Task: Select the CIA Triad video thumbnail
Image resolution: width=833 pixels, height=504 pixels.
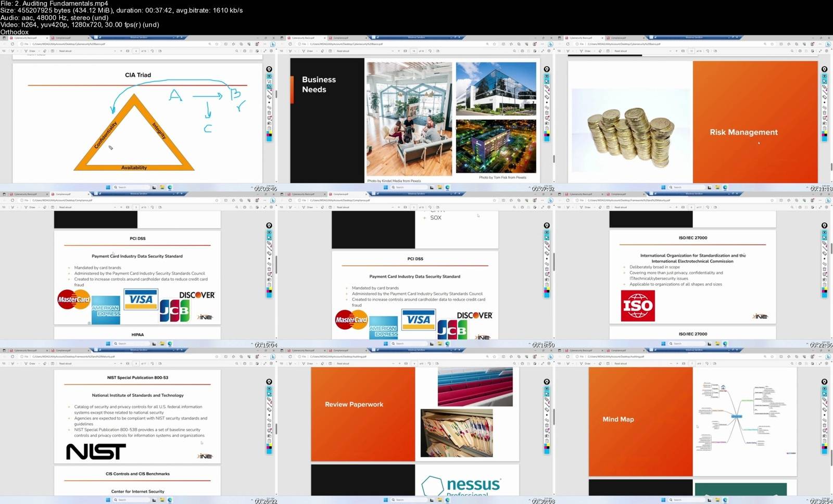Action: 138,114
